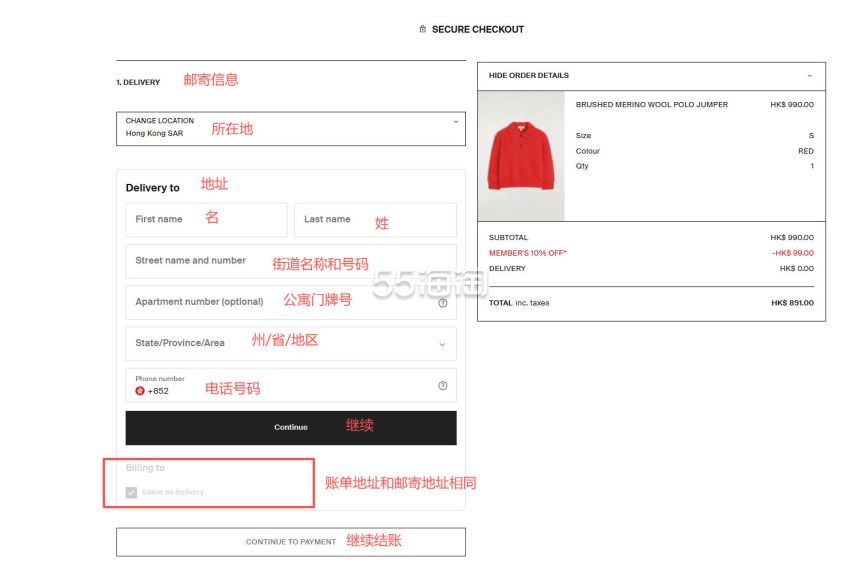860x569 pixels.
Task: Click the Secure Checkout header title
Action: click(x=477, y=30)
